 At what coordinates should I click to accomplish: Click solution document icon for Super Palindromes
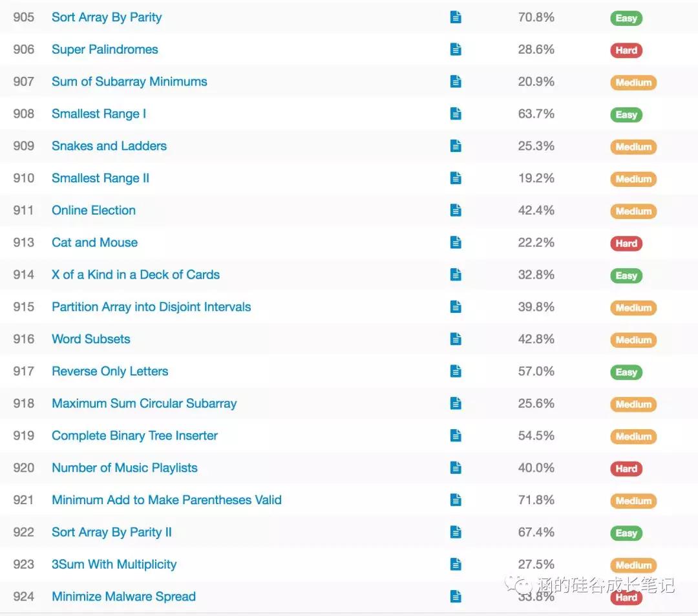(456, 49)
